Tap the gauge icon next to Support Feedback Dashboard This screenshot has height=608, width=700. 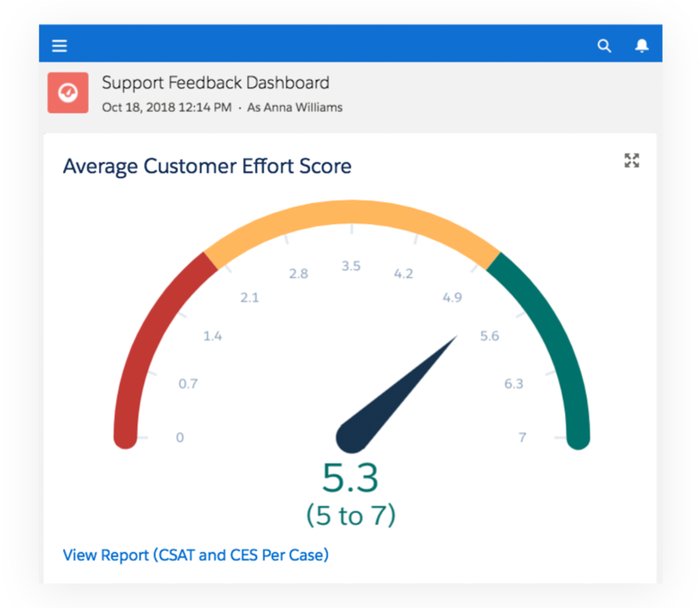pyautogui.click(x=67, y=92)
